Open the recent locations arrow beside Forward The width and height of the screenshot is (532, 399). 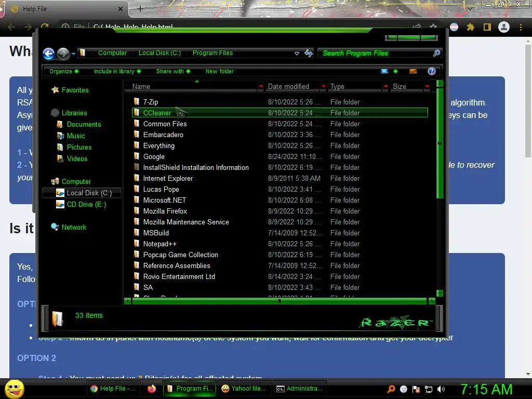(73, 54)
